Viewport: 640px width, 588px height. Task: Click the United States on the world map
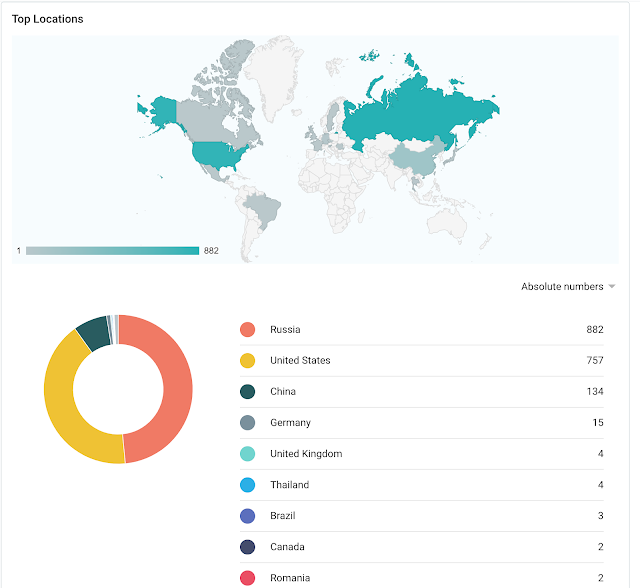[218, 154]
